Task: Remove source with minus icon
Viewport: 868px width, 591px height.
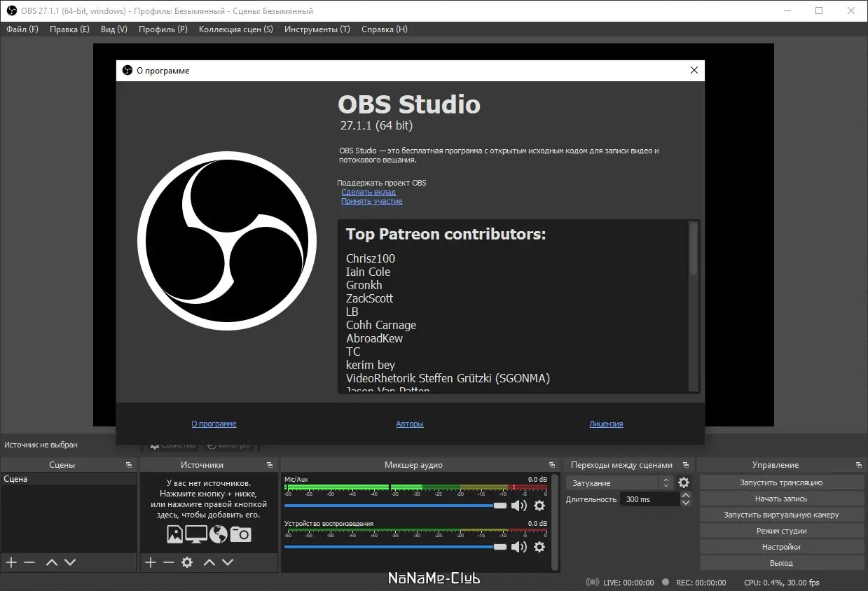Action: [168, 562]
